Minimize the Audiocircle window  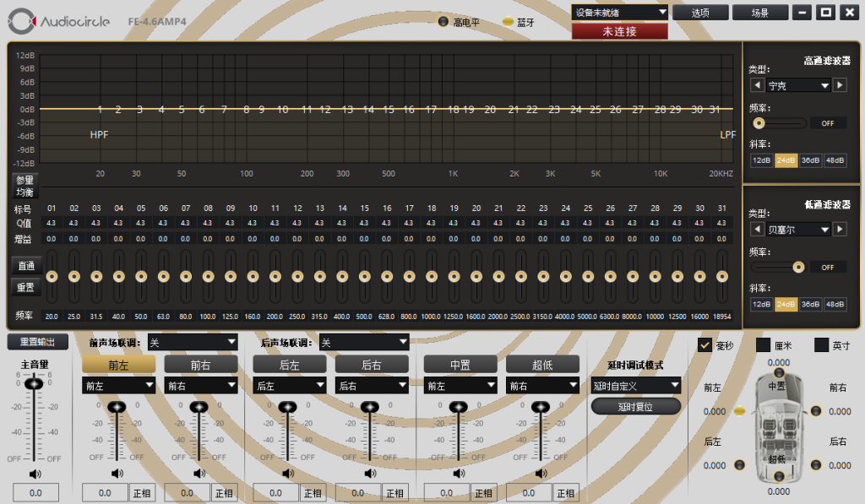[x=802, y=12]
